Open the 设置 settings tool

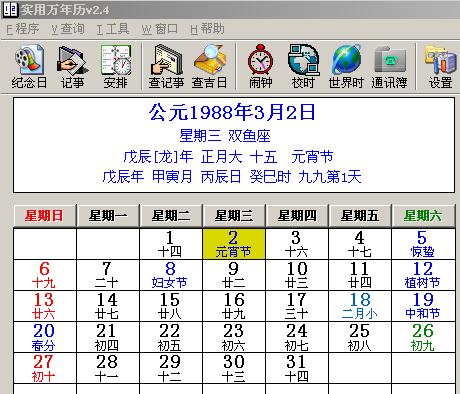[x=440, y=66]
